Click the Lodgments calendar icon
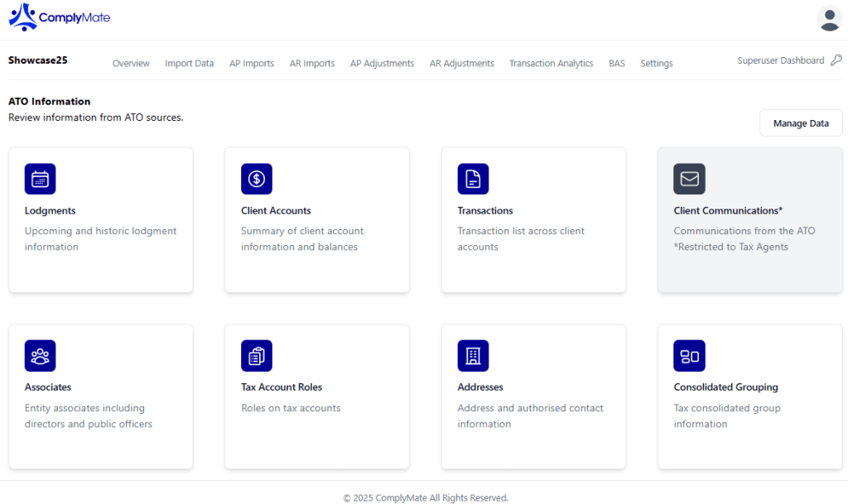 [x=40, y=179]
